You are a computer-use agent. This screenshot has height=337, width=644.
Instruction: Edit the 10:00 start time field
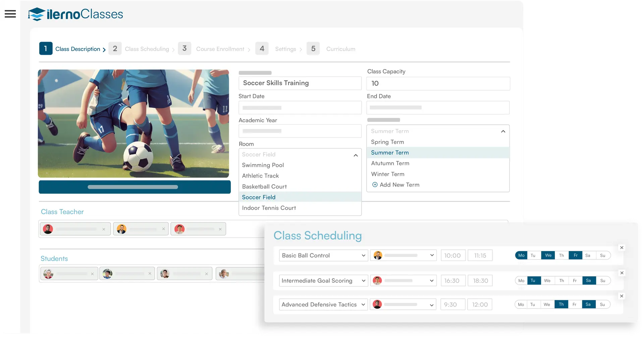[x=453, y=255]
